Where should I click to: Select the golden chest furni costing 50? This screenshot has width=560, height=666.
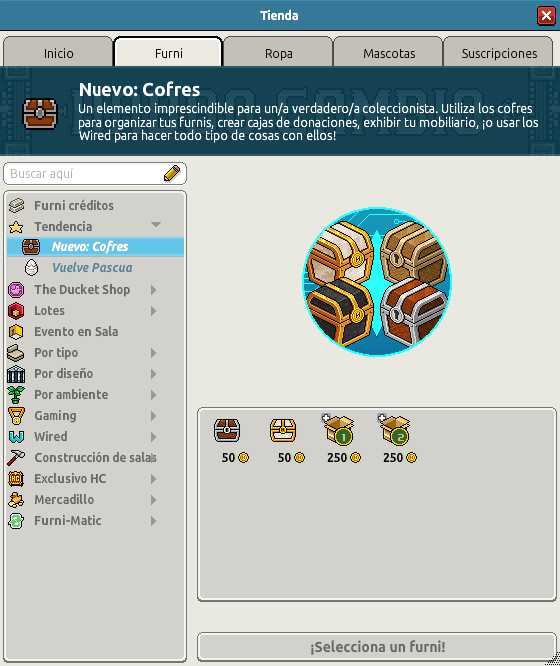coord(283,430)
